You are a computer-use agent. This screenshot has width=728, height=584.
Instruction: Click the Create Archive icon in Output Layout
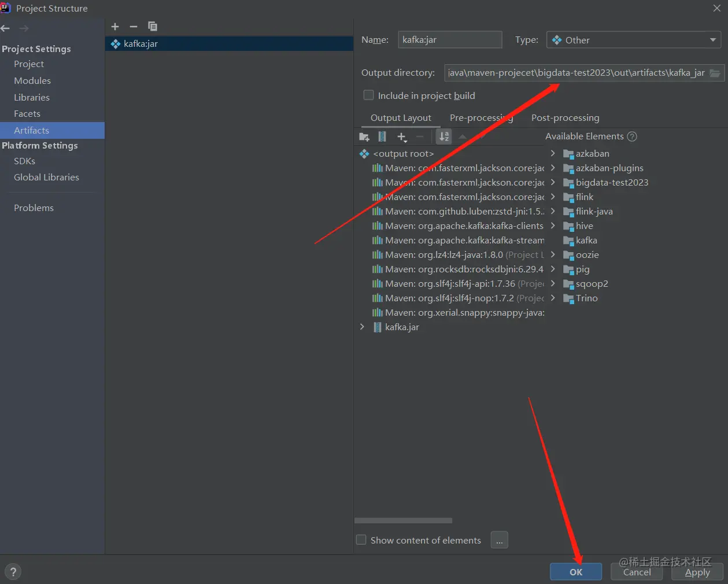pos(382,136)
